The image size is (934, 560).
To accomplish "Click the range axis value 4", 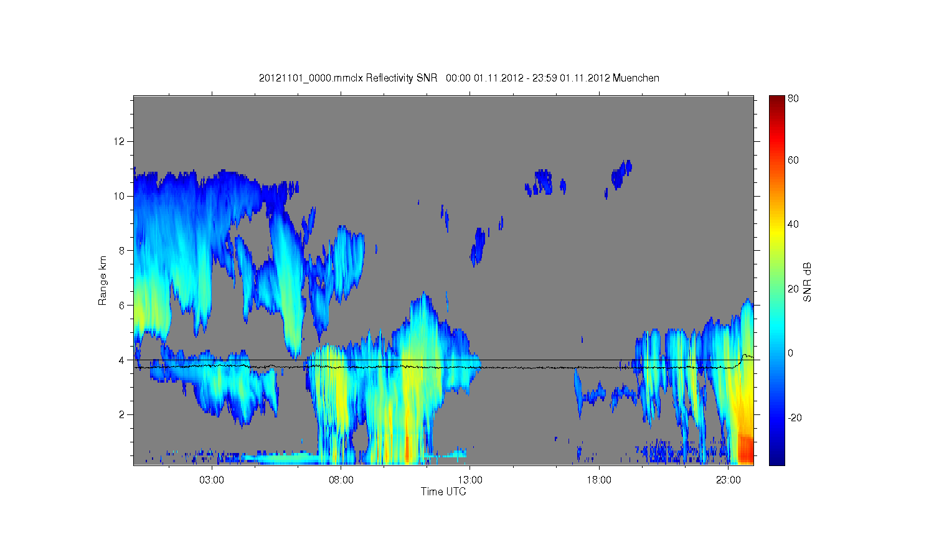I will tap(123, 360).
